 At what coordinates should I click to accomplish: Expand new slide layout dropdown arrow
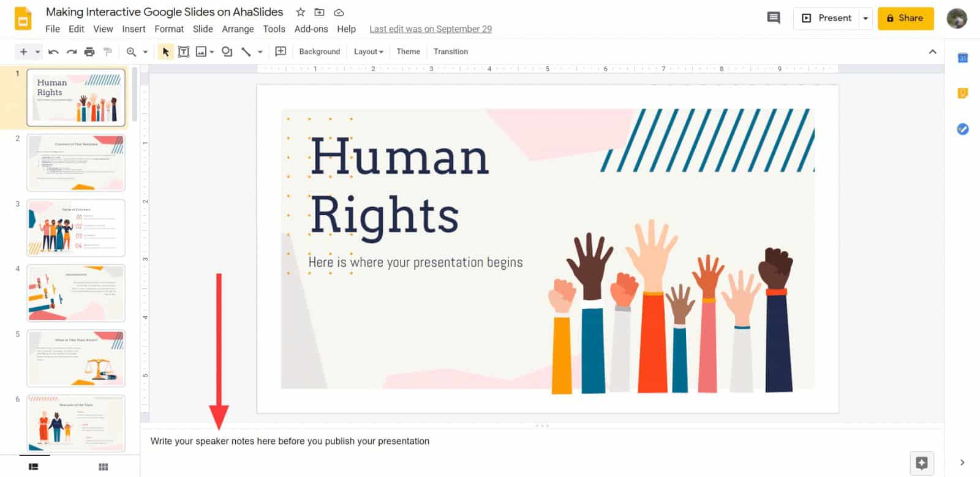(x=37, y=52)
